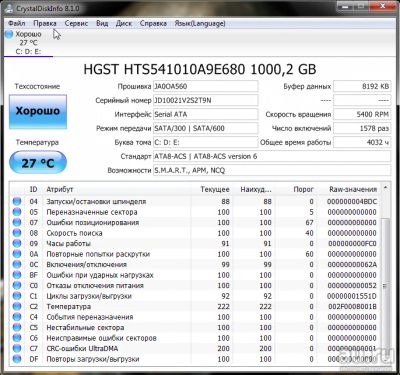Viewport: 400px width, 375px height.
Task: Click the blue health status icon in disk tab
Action: tap(9, 34)
